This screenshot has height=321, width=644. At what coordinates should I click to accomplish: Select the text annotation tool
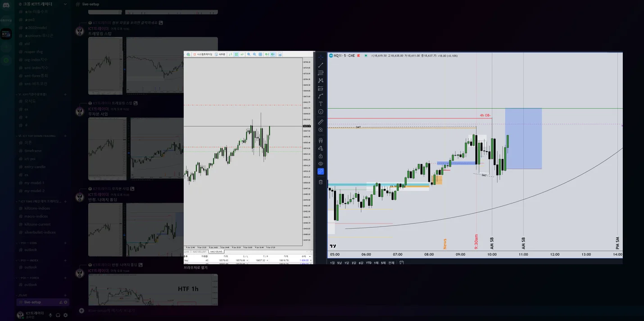pyautogui.click(x=321, y=104)
